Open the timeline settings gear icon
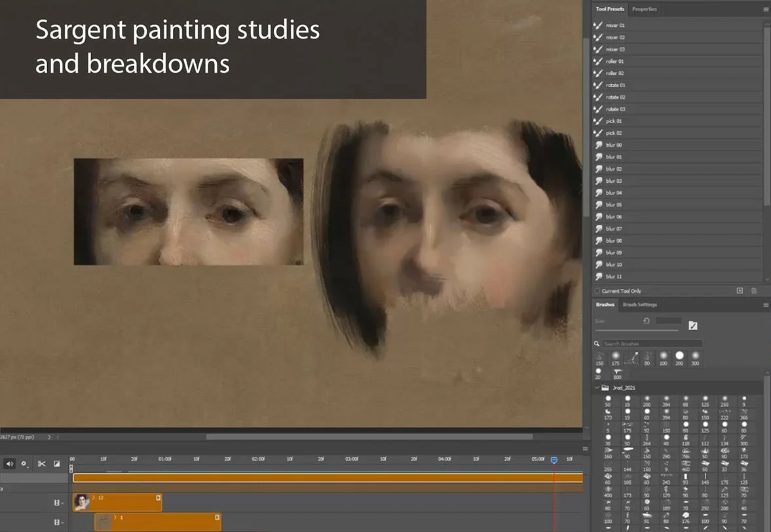Viewport: 771px width, 532px height. tap(24, 464)
